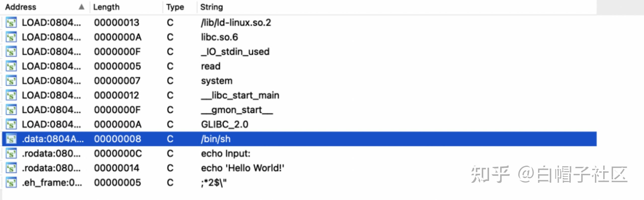Click string icon next to system entry
The height and width of the screenshot is (200, 644).
(x=11, y=81)
